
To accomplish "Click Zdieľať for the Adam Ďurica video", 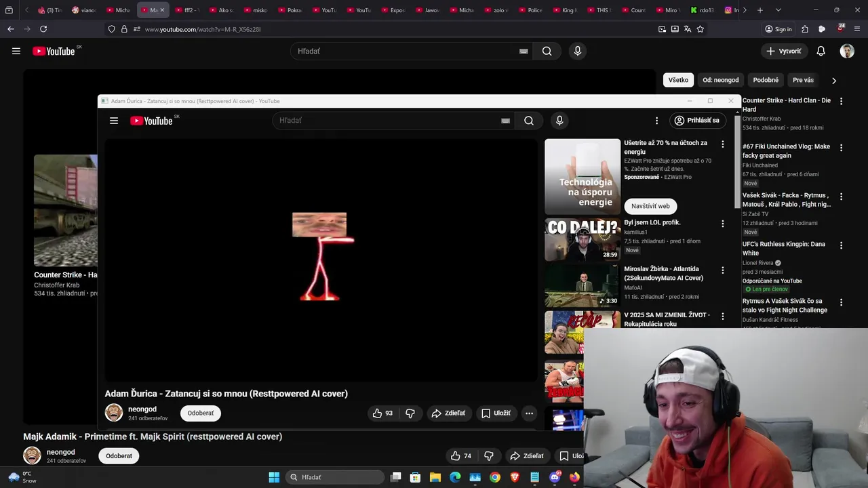I will click(449, 413).
